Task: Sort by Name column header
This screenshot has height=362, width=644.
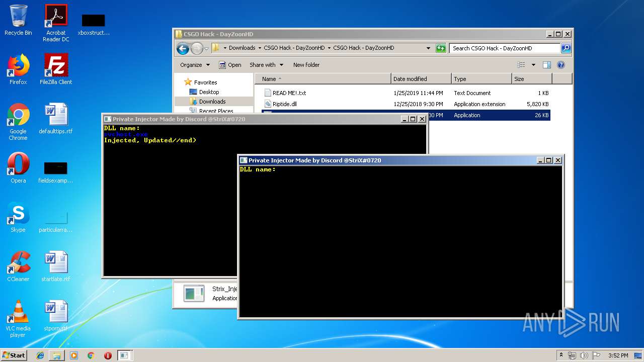Action: [324, 79]
